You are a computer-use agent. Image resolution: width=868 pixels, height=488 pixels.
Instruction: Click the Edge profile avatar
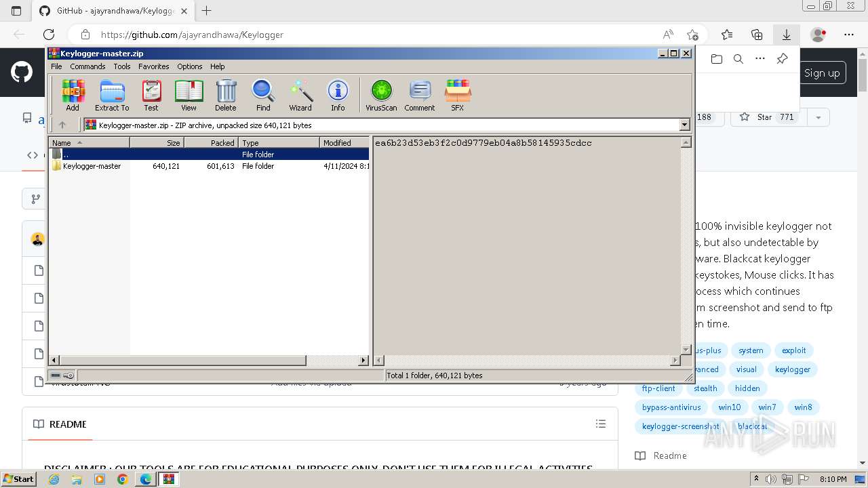(818, 35)
